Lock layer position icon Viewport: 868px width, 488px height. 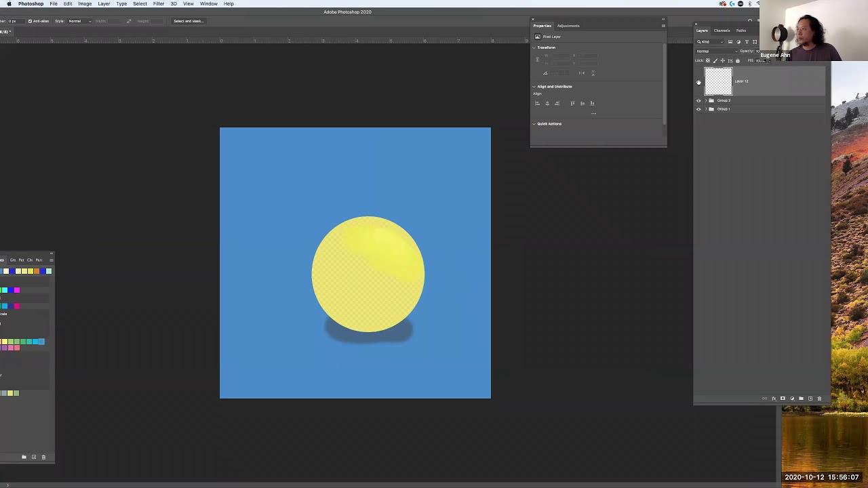click(x=723, y=61)
